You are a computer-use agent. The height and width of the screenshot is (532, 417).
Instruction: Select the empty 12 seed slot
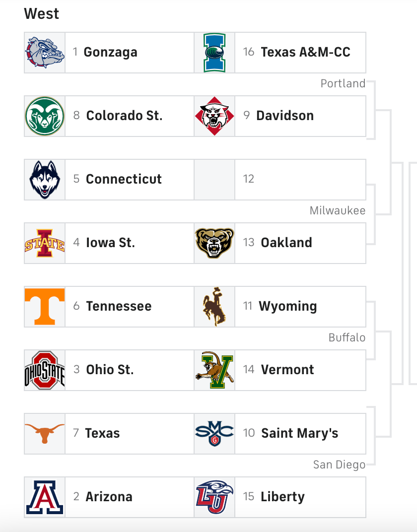pos(300,180)
